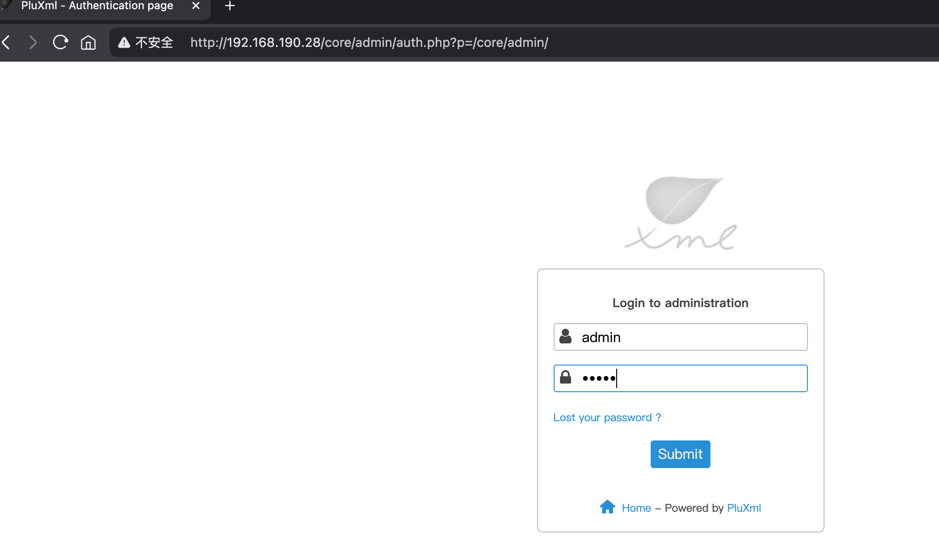939x560 pixels.
Task: Click the browser forward arrow
Action: (32, 43)
